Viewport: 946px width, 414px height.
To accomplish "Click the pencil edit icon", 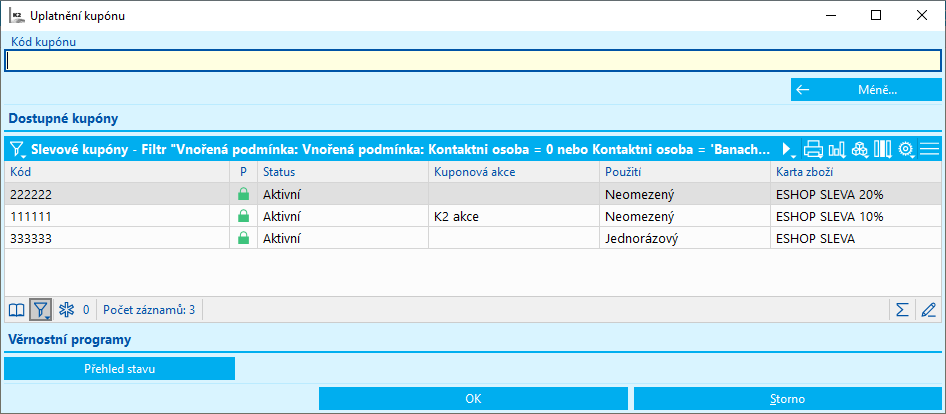I will [929, 310].
